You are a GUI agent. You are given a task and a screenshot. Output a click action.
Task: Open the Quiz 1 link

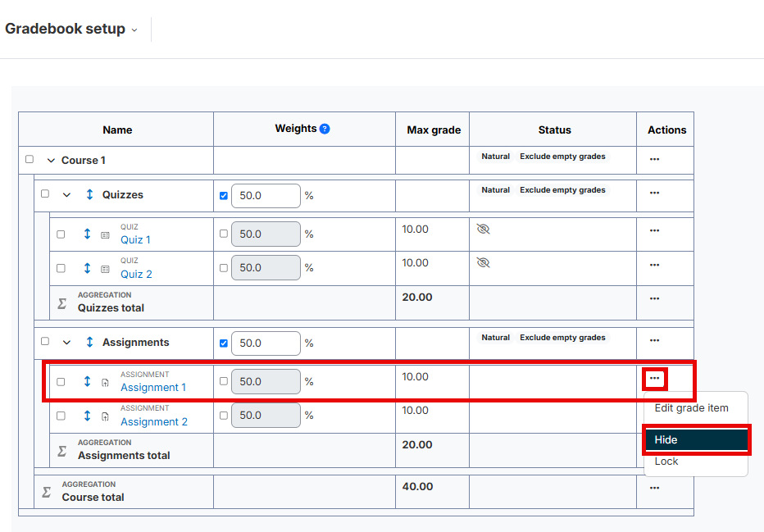click(135, 240)
